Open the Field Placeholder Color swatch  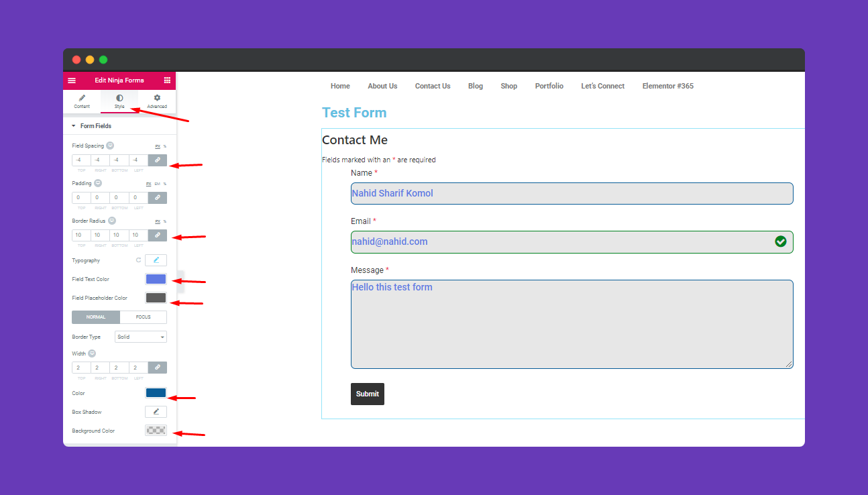point(156,298)
